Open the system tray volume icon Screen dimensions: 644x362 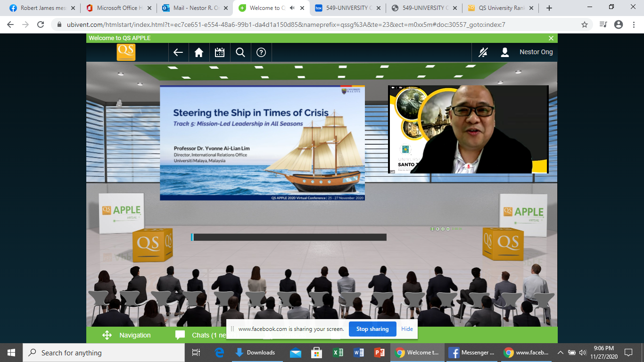click(583, 353)
